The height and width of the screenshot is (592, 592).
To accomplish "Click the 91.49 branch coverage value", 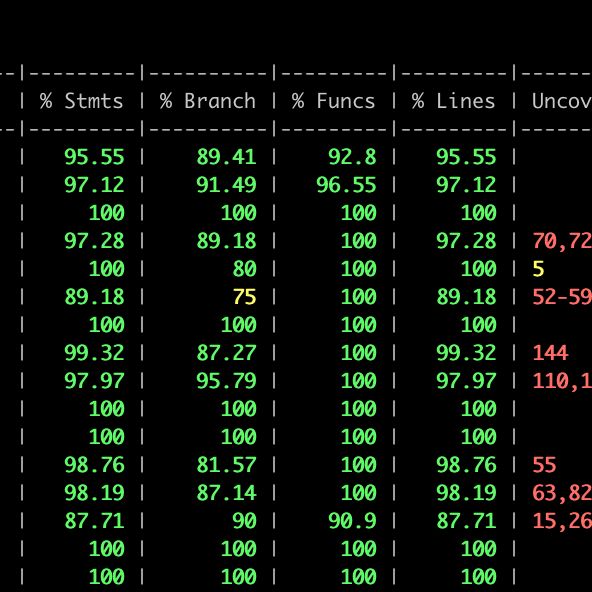I will coord(226,185).
